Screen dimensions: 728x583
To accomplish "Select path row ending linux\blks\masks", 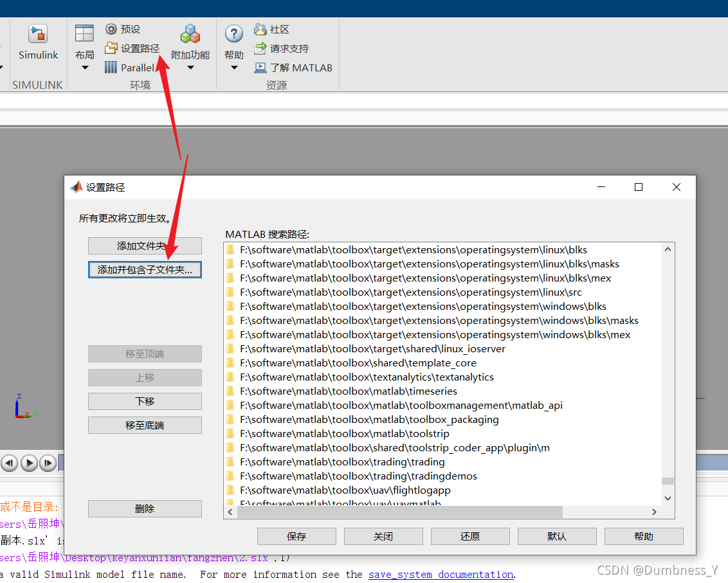I will click(443, 264).
